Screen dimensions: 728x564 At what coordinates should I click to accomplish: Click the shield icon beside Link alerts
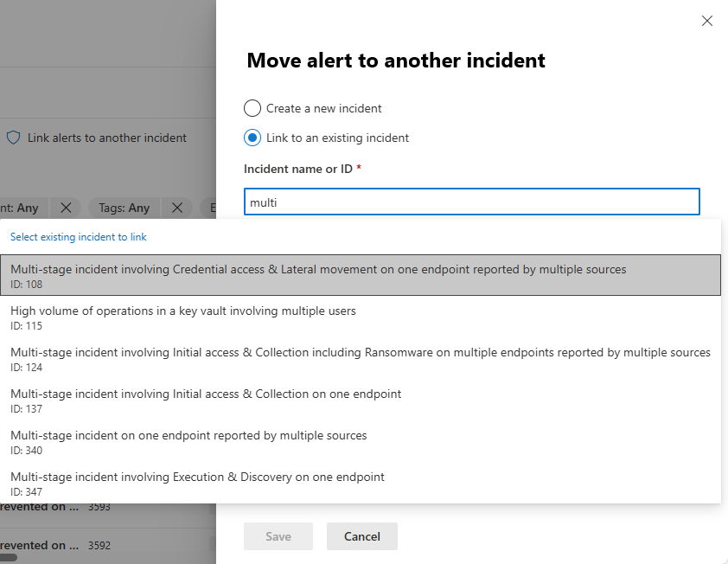coord(13,138)
